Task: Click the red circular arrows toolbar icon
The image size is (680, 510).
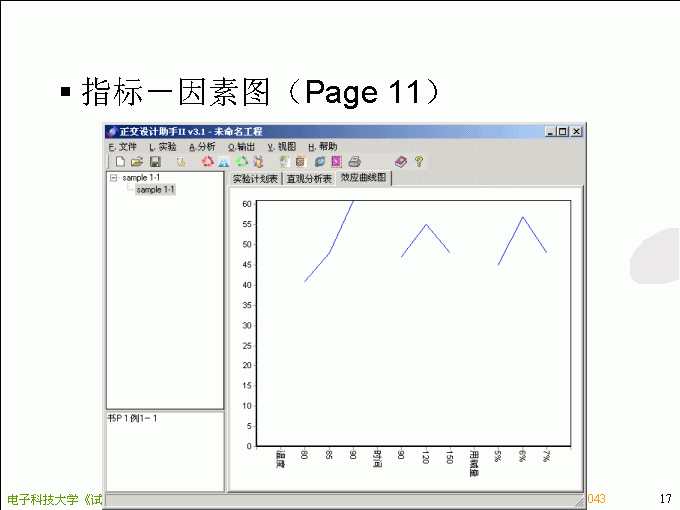Action: click(207, 161)
